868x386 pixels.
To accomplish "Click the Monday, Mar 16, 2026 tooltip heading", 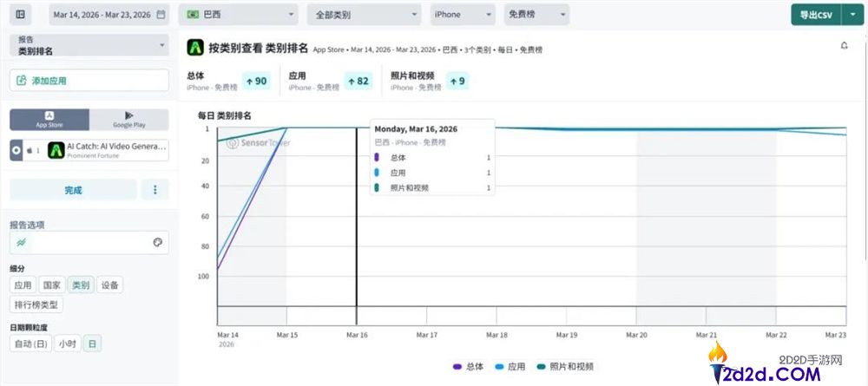I will pos(416,129).
